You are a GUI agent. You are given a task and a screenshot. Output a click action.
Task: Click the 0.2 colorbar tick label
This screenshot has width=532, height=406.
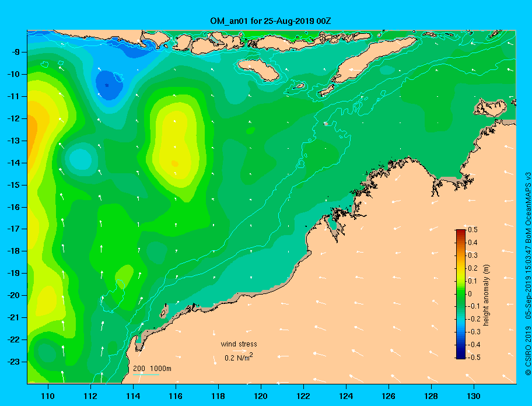tap(473, 268)
